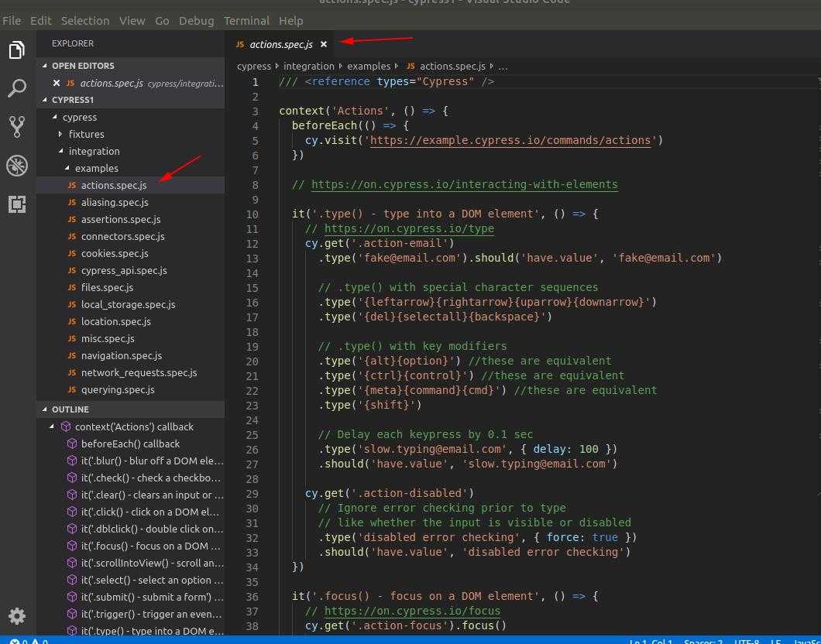Screen dimensions: 821x644
Task: Collapse the Open Editors section
Action: (82, 66)
